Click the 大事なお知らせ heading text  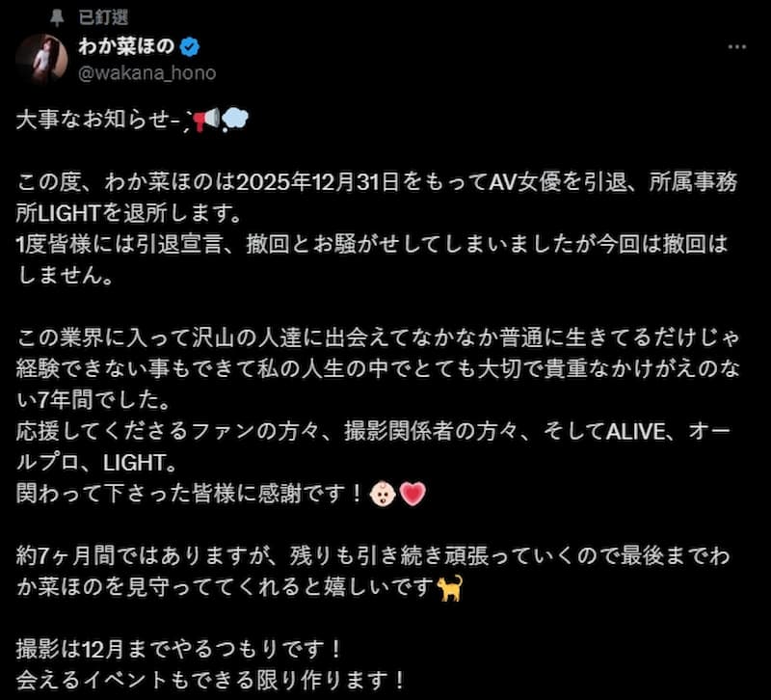pyautogui.click(x=93, y=120)
